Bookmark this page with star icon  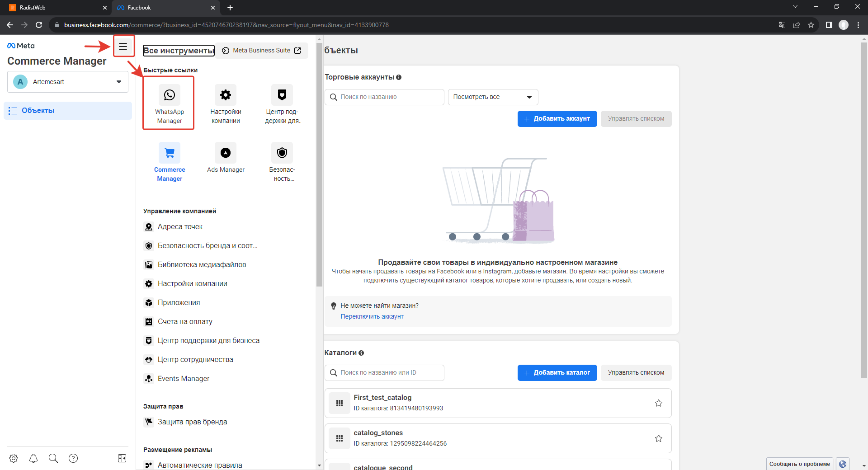pyautogui.click(x=811, y=25)
